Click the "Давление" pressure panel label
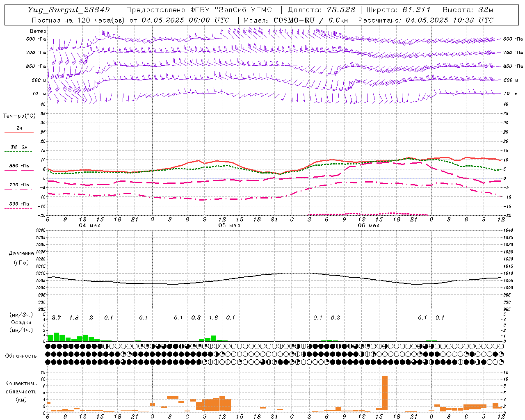525x420 pixels. click(21, 253)
